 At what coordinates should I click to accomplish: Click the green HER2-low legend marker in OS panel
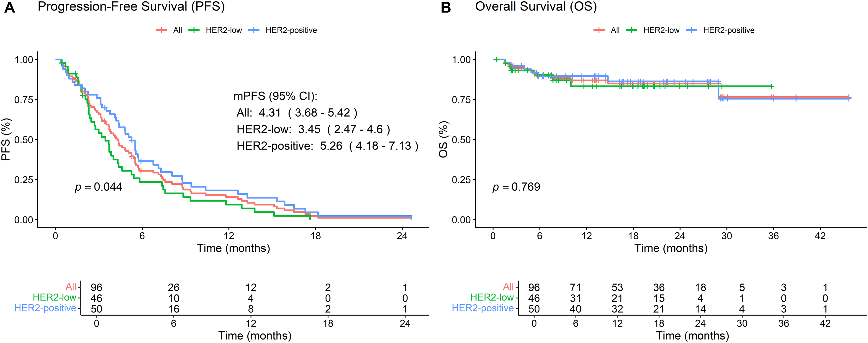coord(632,30)
